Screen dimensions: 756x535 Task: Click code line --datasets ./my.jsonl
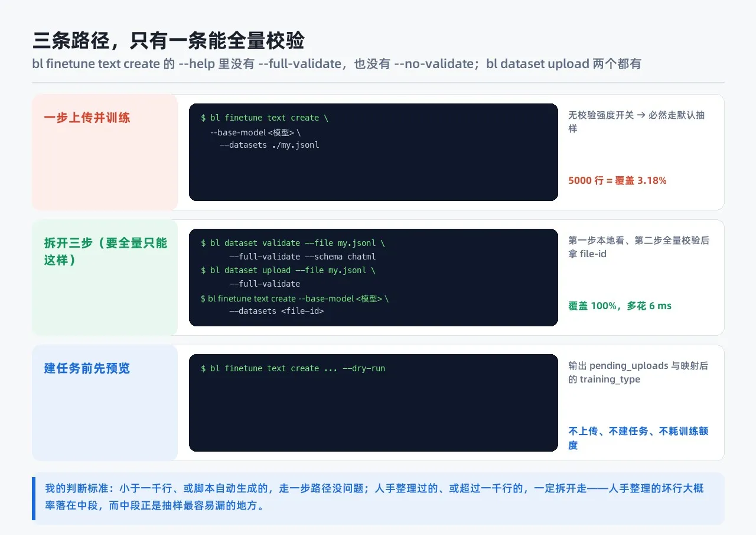click(269, 145)
